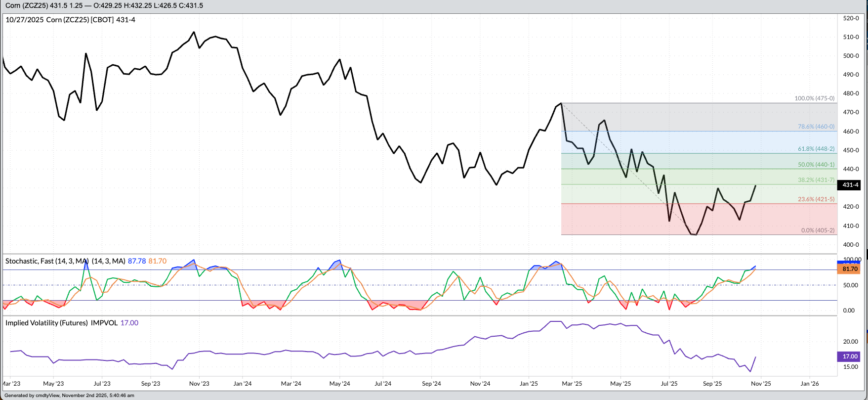This screenshot has width=868, height=400.
Task: Click the 100.0% (475-0) Fibonacci level label
Action: tap(814, 98)
